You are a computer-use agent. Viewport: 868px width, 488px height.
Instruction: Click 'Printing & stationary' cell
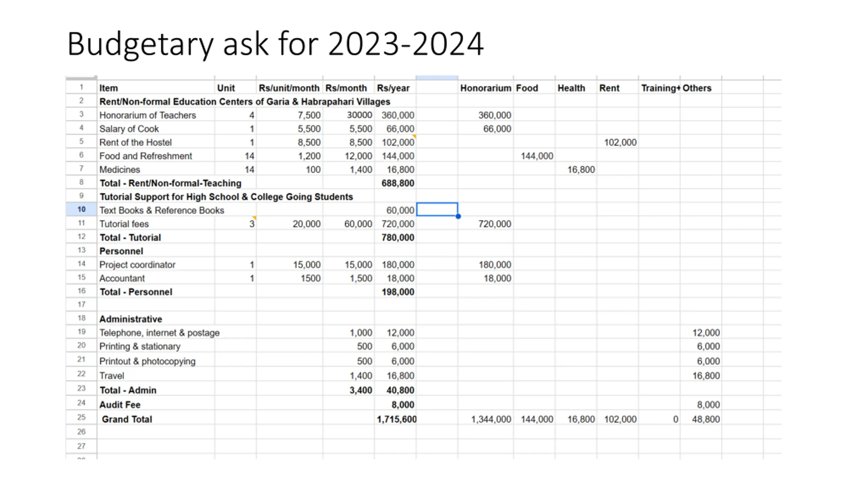pyautogui.click(x=156, y=346)
